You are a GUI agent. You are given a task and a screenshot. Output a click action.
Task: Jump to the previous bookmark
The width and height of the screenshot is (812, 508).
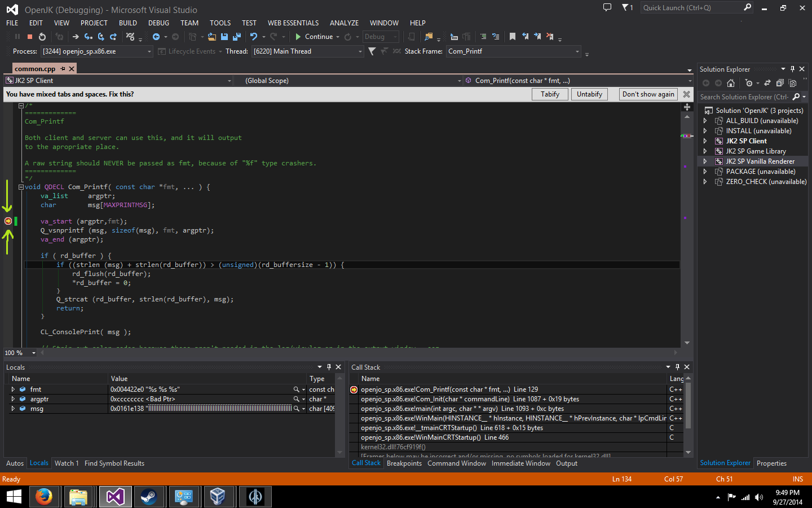[525, 37]
